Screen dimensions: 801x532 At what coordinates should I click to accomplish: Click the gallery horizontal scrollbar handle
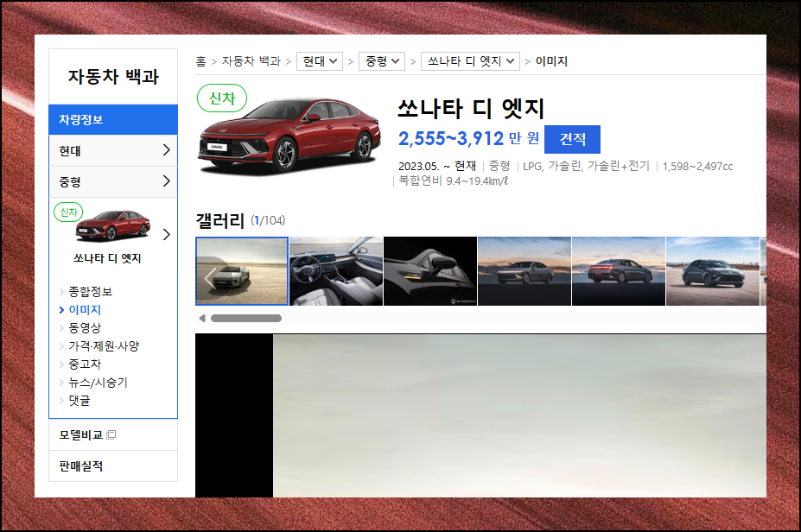coord(246,319)
